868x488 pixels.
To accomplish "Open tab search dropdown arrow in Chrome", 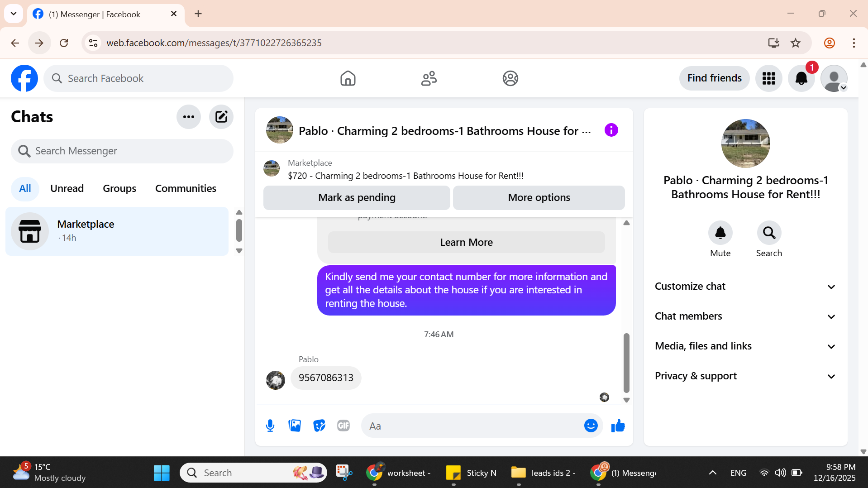I will 14,14.
